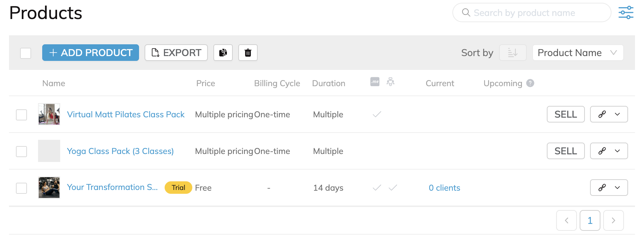Click the trash delete icon
Viewport: 644px width, 236px height.
click(248, 53)
